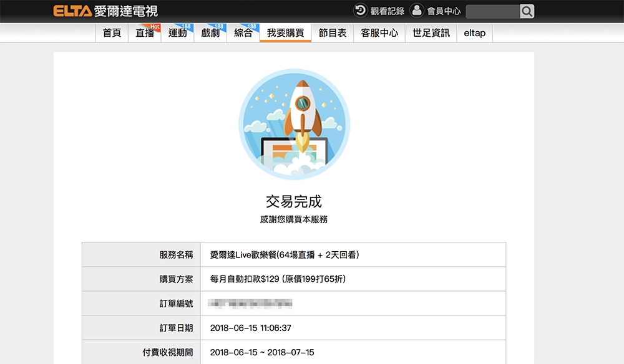
Task: Open the 世足資訊 navigation tab
Action: [431, 33]
